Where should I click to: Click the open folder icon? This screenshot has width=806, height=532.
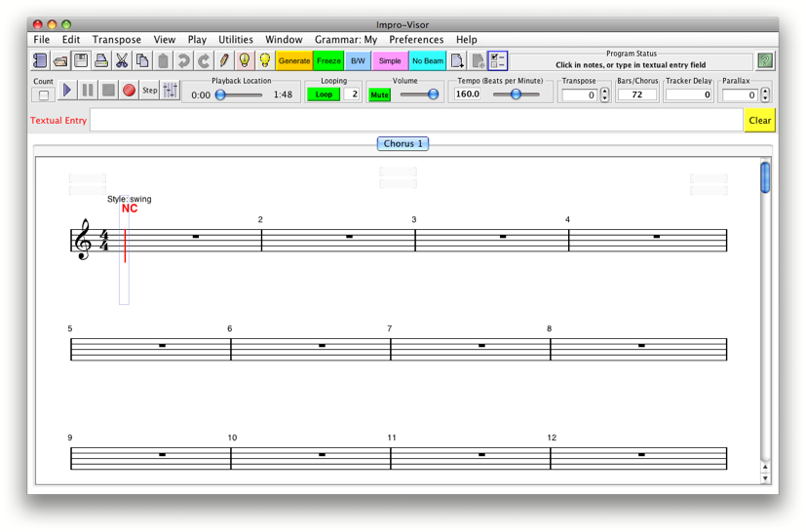[60, 60]
